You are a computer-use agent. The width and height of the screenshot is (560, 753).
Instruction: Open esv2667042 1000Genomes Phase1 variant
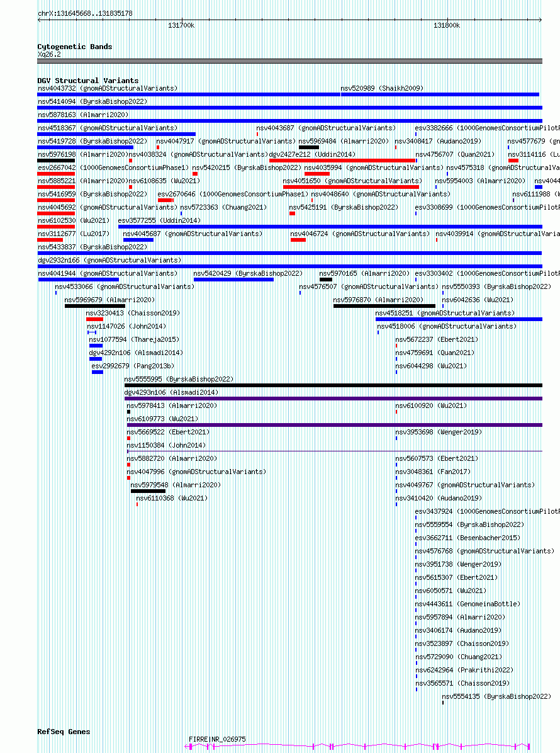click(113, 167)
